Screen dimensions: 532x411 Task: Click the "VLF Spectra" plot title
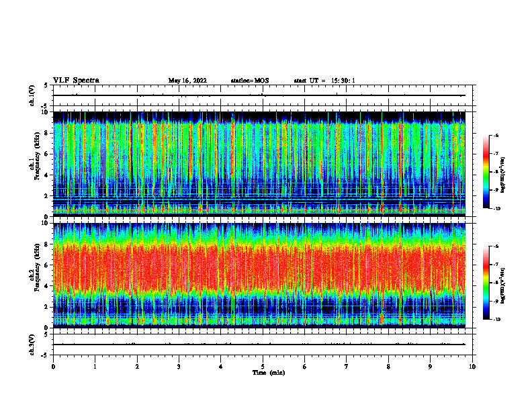tap(76, 81)
